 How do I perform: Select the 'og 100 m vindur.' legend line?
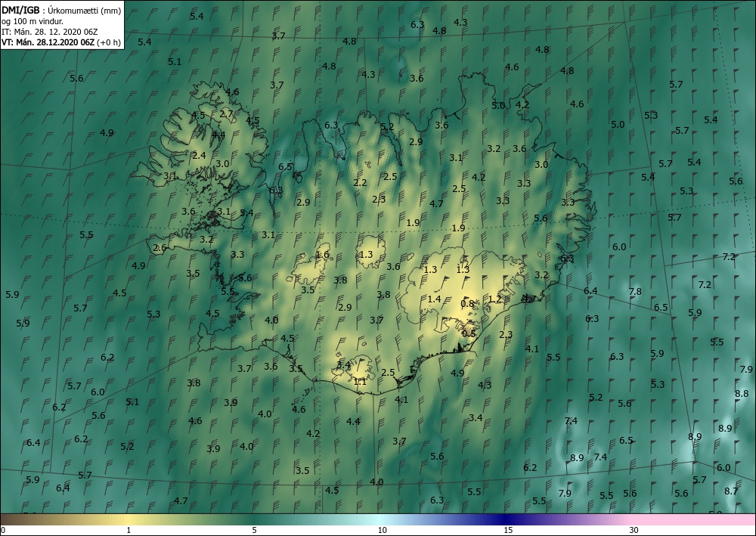coord(33,21)
